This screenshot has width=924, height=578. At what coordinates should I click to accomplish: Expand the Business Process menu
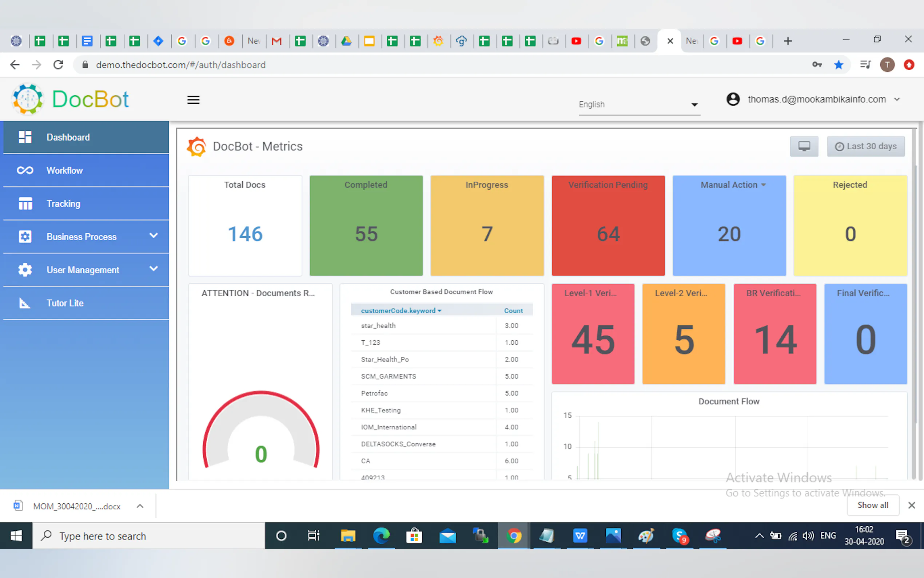click(153, 236)
